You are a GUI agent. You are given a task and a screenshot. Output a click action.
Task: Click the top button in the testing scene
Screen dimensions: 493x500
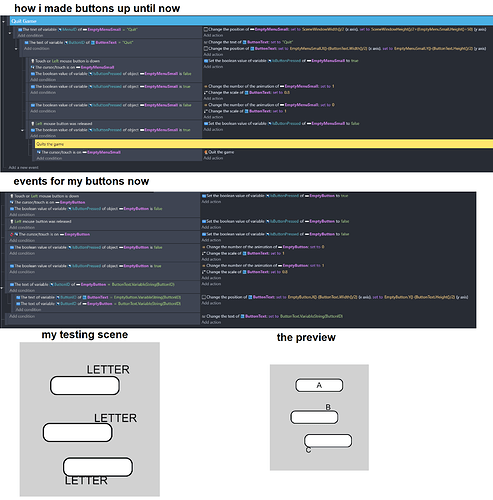click(x=85, y=386)
